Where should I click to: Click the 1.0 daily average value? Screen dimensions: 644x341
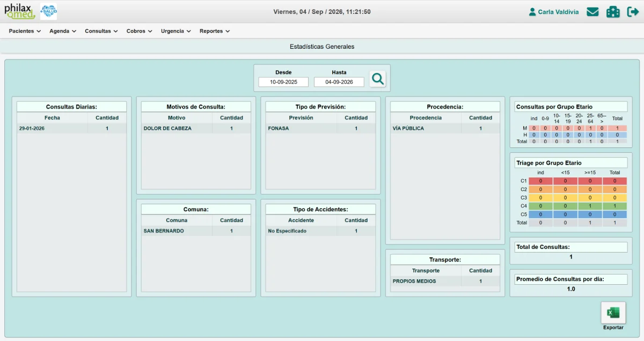[571, 289]
